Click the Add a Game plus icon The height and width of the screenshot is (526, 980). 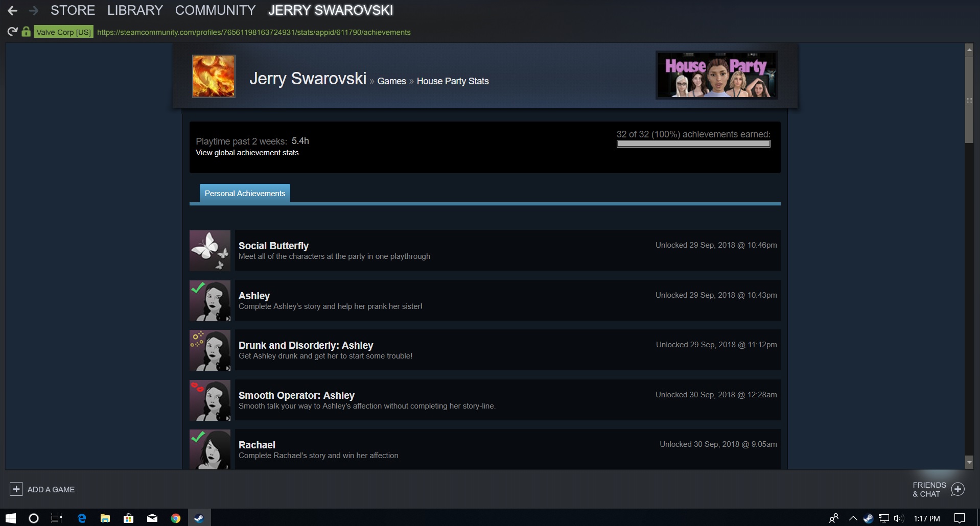(16, 489)
